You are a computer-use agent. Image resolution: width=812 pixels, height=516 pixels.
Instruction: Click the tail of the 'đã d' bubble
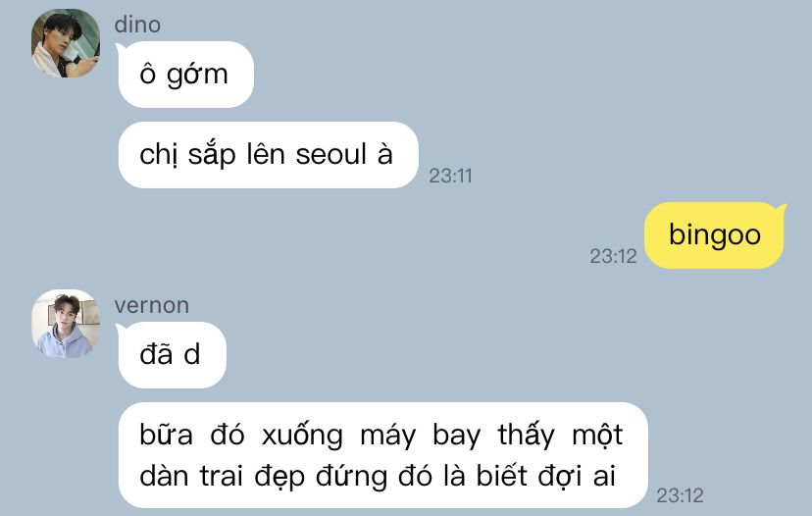pos(121,329)
